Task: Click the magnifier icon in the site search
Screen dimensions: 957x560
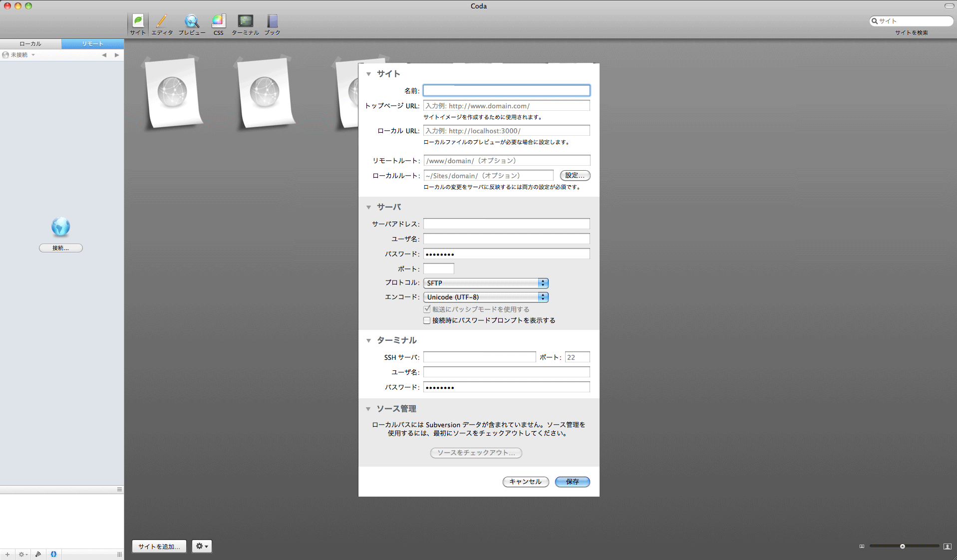Action: click(x=875, y=21)
